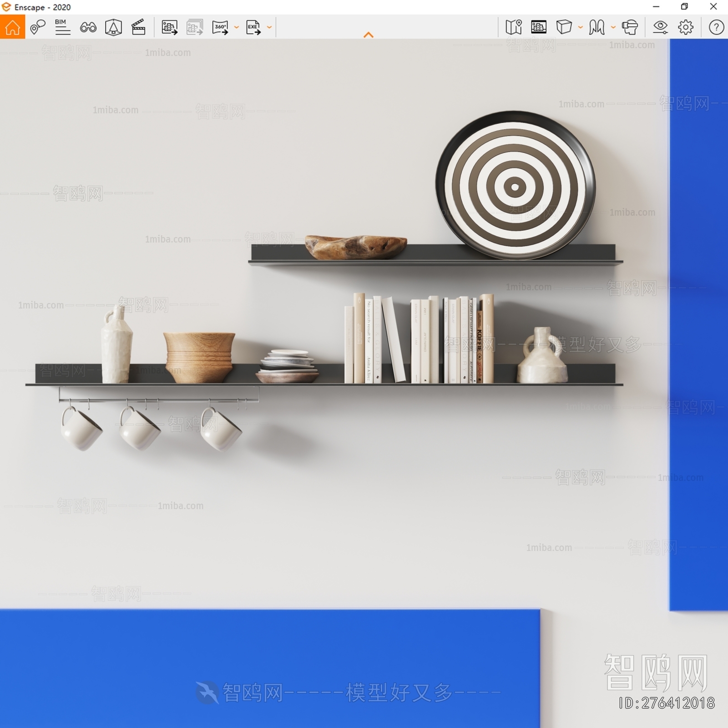Click the striped target plate in viewport
Viewport: 728px width, 728px height.
[x=515, y=186]
